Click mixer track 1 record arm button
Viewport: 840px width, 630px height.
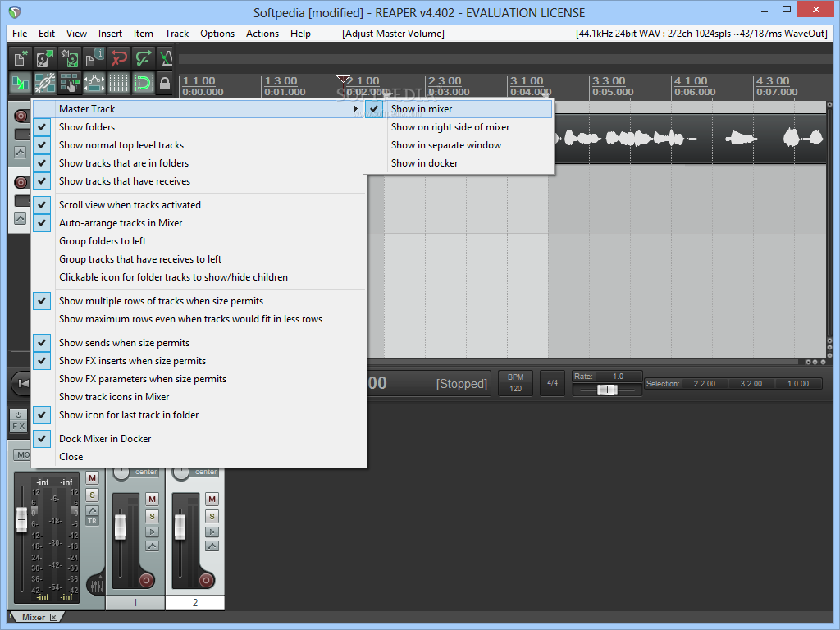click(x=146, y=580)
